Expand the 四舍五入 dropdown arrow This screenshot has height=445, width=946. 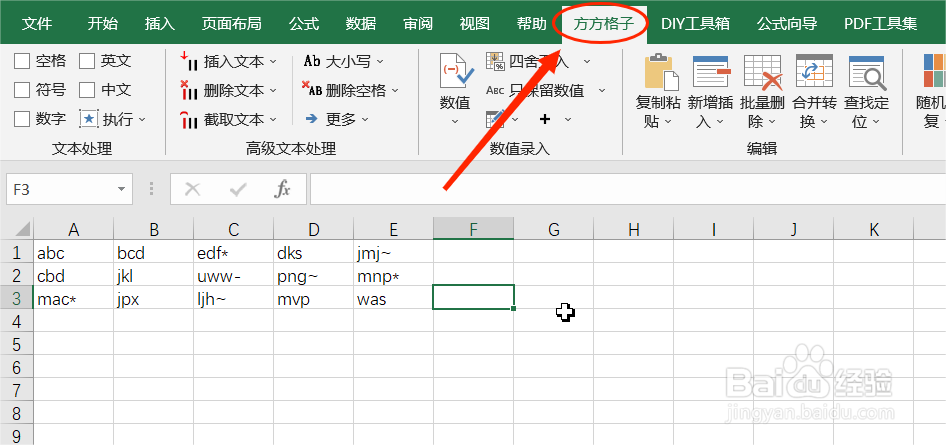[587, 61]
